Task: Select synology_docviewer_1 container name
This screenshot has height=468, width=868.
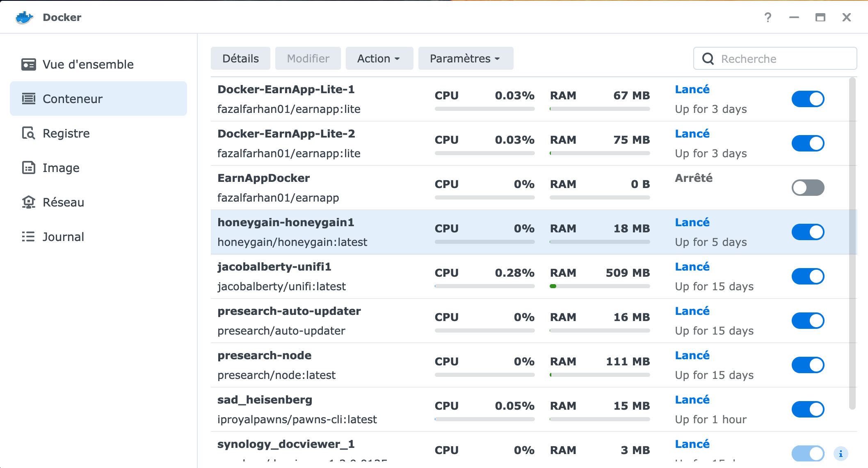Action: coord(286,444)
